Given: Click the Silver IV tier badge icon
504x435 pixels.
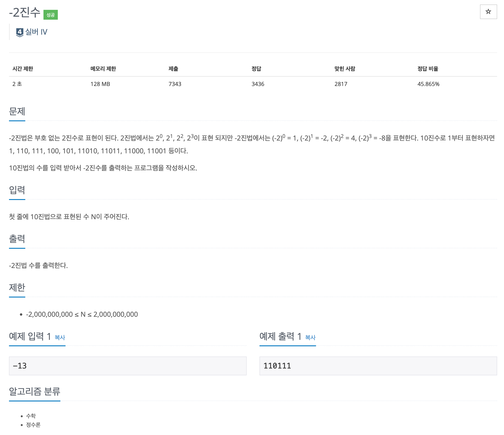Looking at the screenshot, I should [x=20, y=32].
